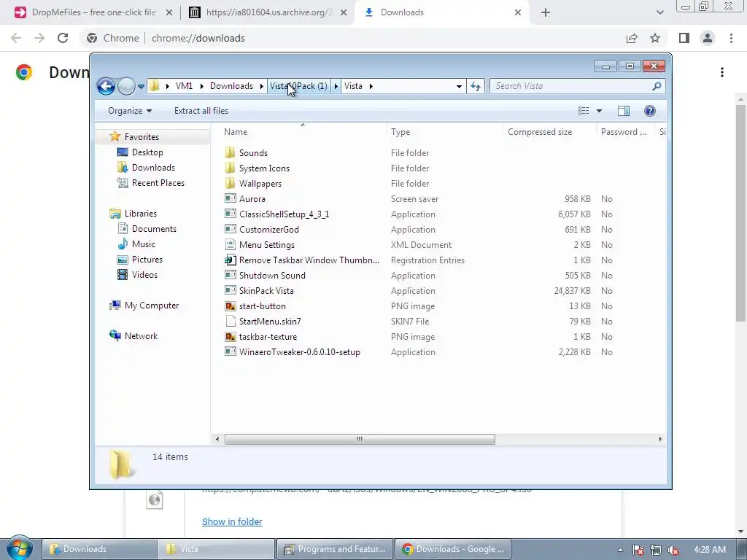Viewport: 747px width, 560px height.
Task: Click the Vista breadcrumb segment
Action: [x=353, y=86]
